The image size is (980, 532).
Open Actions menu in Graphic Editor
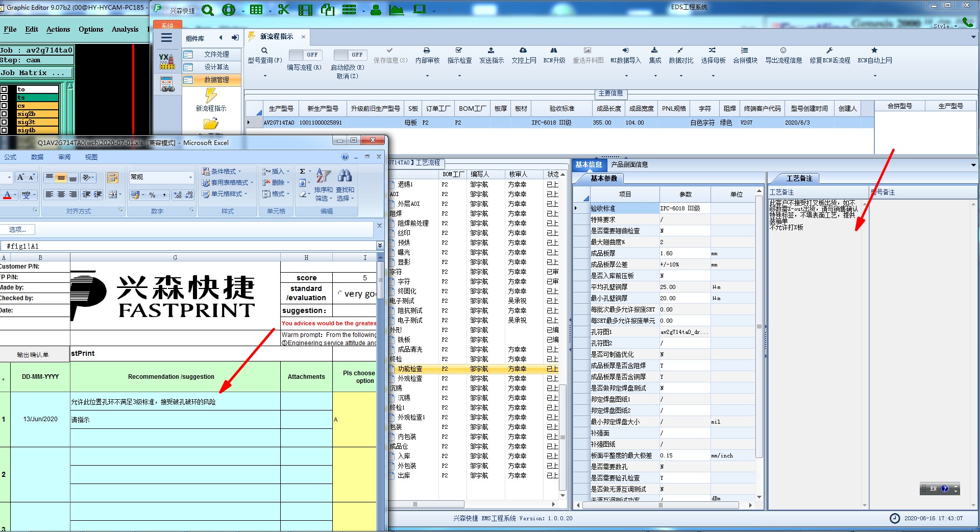coord(58,29)
